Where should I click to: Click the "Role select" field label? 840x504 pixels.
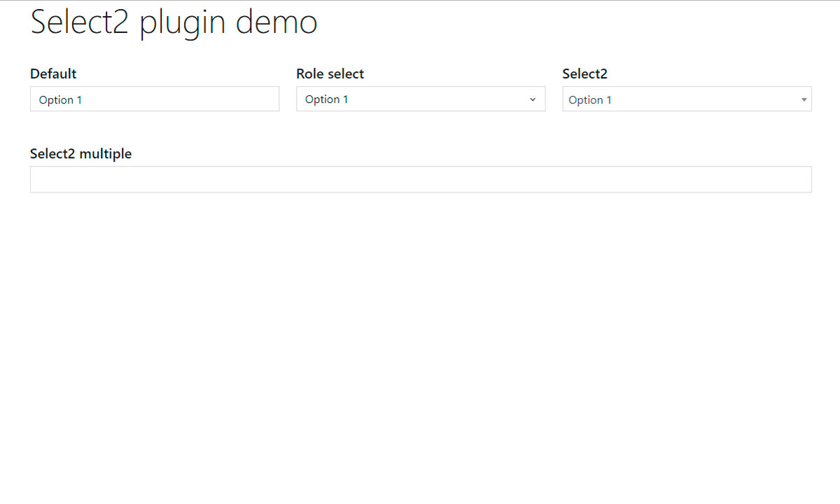pyautogui.click(x=330, y=73)
